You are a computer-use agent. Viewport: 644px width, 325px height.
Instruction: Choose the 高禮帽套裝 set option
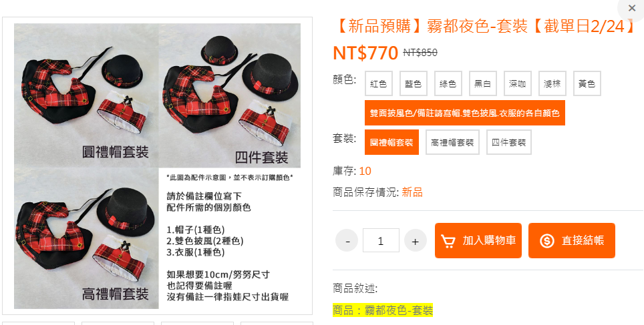pyautogui.click(x=452, y=142)
